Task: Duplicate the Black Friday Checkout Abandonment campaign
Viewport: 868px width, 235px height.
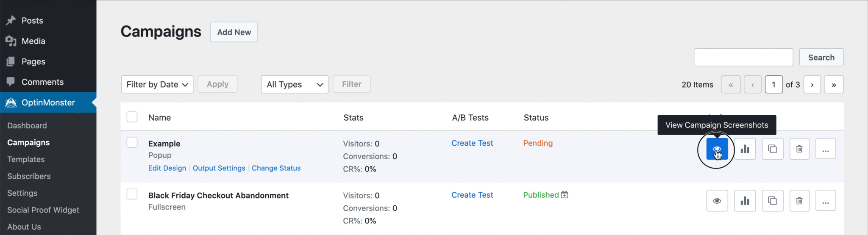Action: click(773, 201)
